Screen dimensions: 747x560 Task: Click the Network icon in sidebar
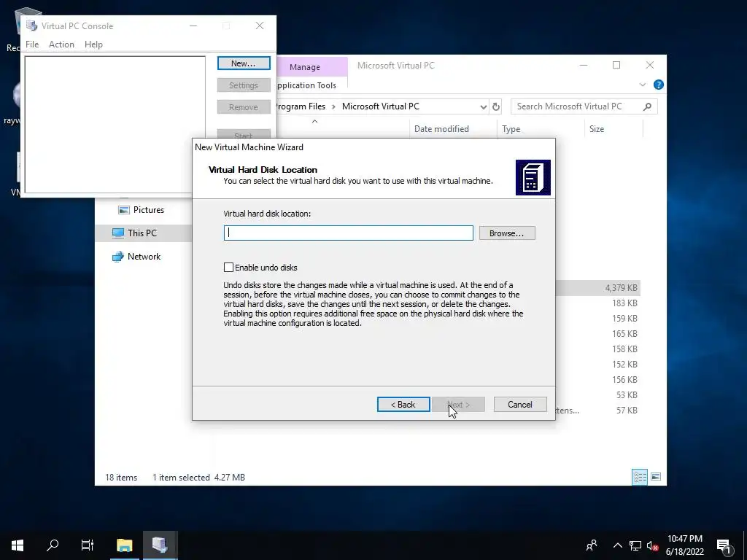pos(117,257)
